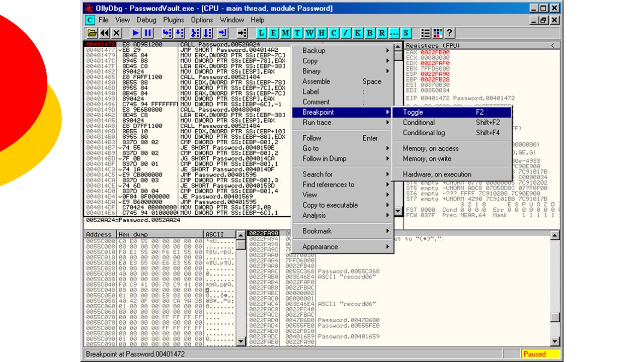Screen dimensions: 644x362
Task: Click the Open file toolbar icon
Action: coord(92,33)
